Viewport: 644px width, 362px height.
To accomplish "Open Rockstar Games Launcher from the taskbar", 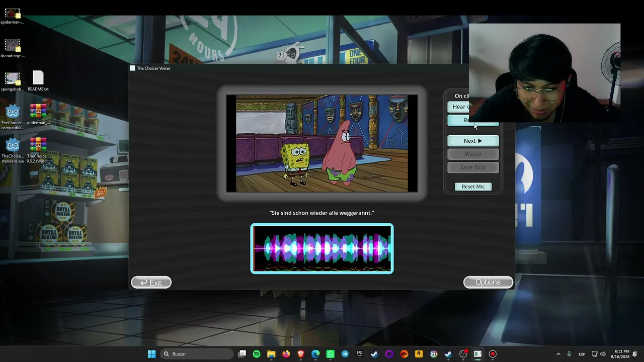I will pyautogui.click(x=419, y=354).
